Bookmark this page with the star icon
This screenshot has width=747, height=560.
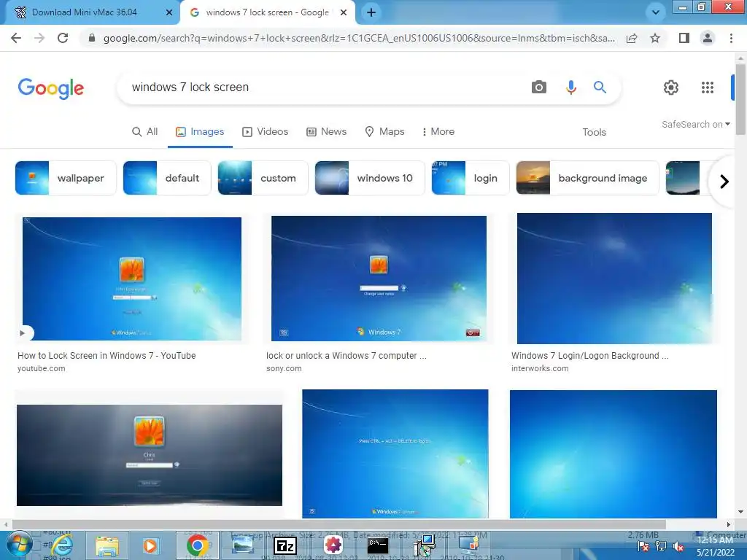click(x=655, y=38)
